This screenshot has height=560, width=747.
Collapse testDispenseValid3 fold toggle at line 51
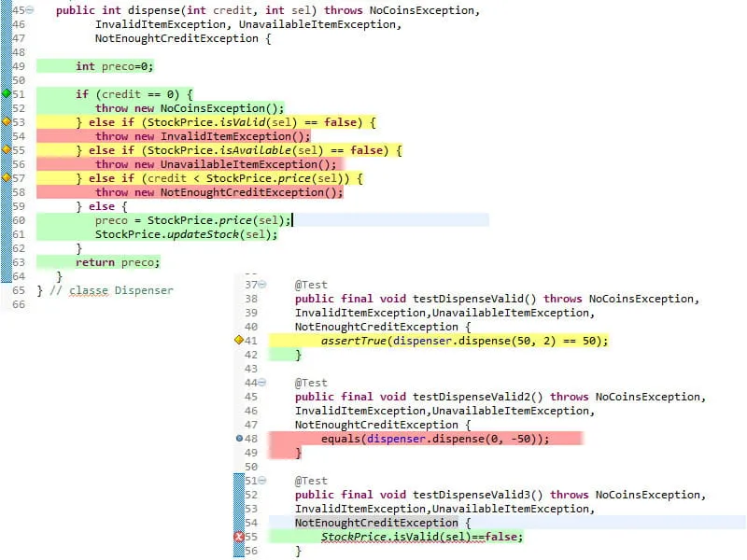pos(262,481)
